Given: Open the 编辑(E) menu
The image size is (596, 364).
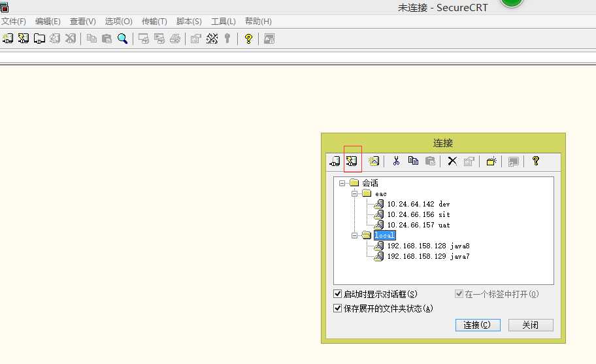Looking at the screenshot, I should [x=48, y=22].
